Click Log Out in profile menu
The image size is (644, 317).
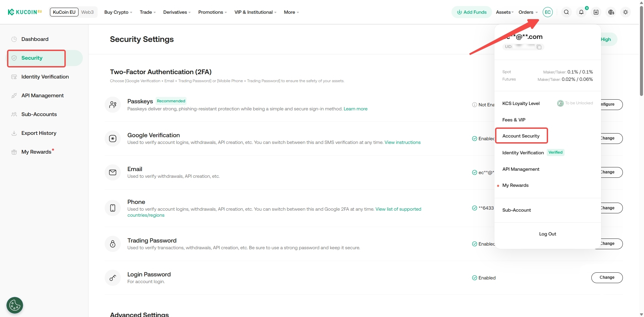tap(547, 234)
